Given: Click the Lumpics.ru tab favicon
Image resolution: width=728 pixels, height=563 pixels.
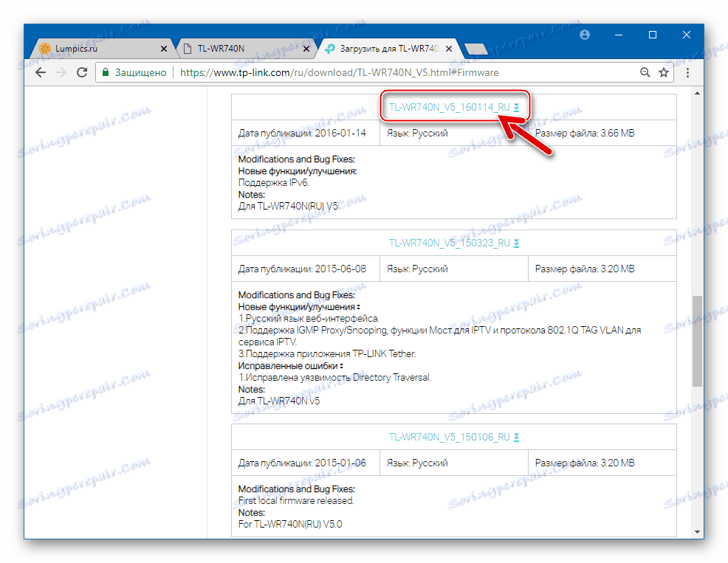Looking at the screenshot, I should point(45,48).
